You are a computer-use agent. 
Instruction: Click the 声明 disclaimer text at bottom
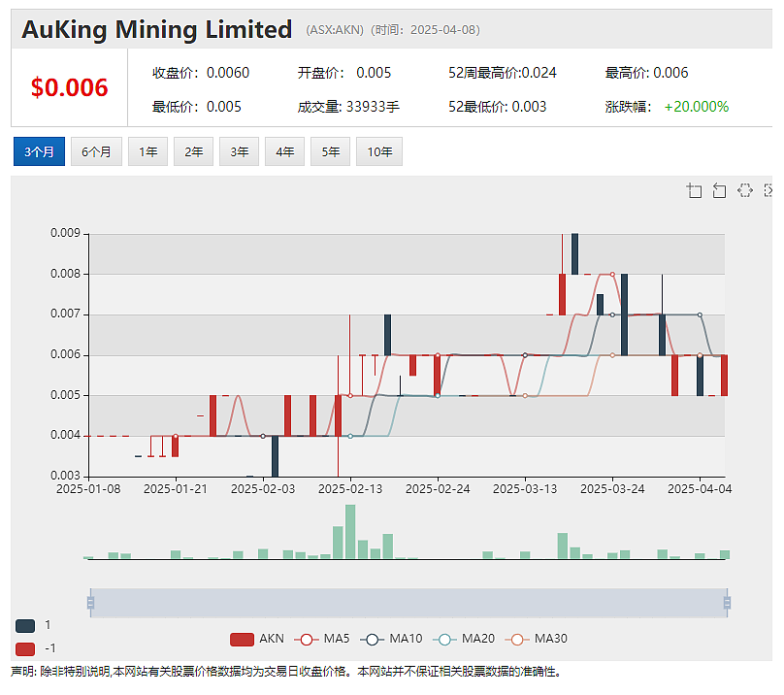point(286,672)
